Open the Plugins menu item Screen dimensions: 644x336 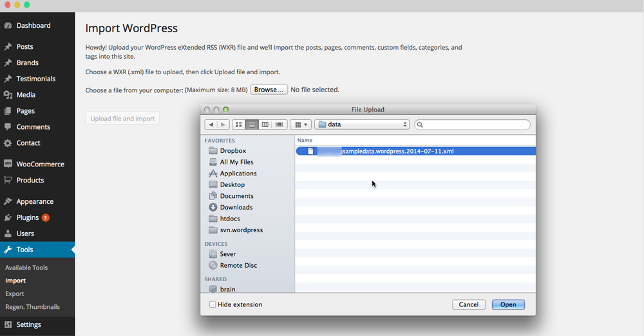pos(28,217)
